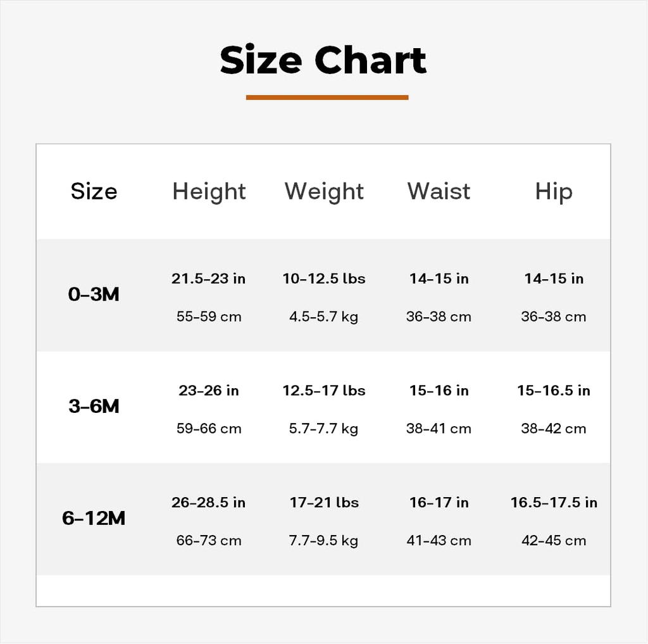Click the 21.5–23 in height value

[209, 279]
